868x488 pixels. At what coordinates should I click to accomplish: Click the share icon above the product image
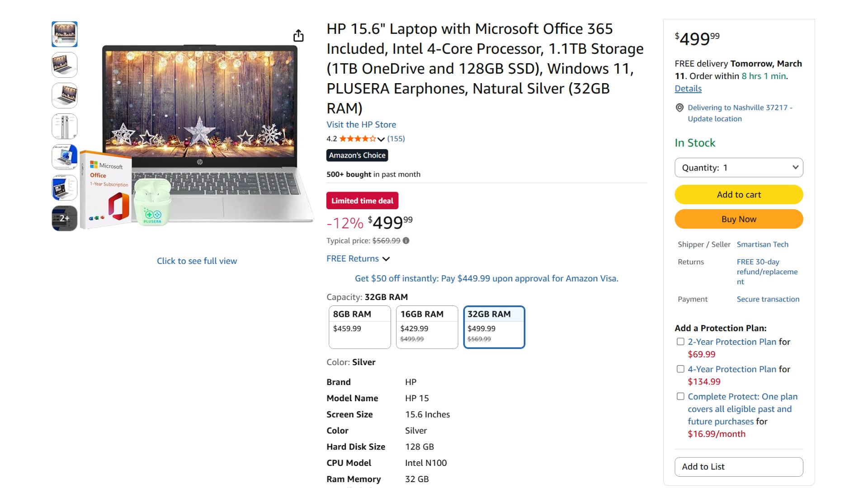(298, 35)
